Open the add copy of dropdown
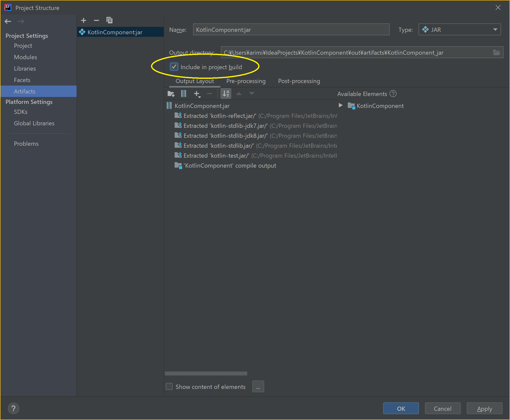The width and height of the screenshot is (510, 420). tap(197, 94)
